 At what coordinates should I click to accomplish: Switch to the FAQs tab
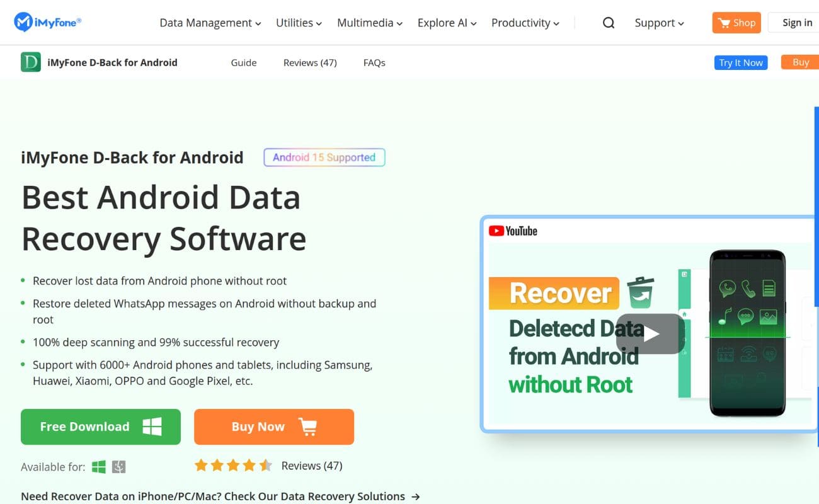pyautogui.click(x=374, y=62)
